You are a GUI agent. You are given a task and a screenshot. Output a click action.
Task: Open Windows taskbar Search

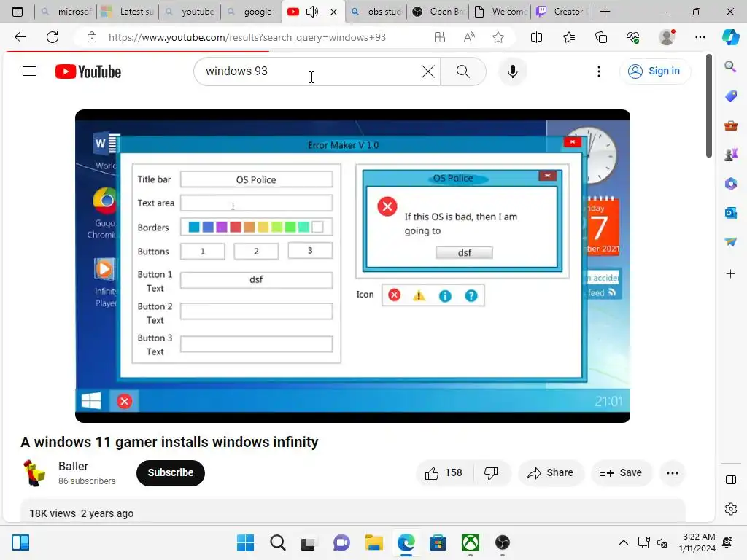pyautogui.click(x=278, y=542)
